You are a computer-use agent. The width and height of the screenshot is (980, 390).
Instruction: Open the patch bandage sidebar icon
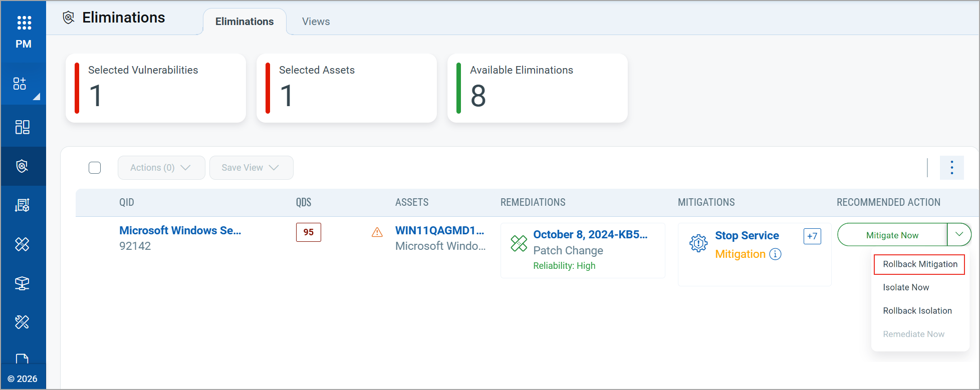(x=23, y=244)
